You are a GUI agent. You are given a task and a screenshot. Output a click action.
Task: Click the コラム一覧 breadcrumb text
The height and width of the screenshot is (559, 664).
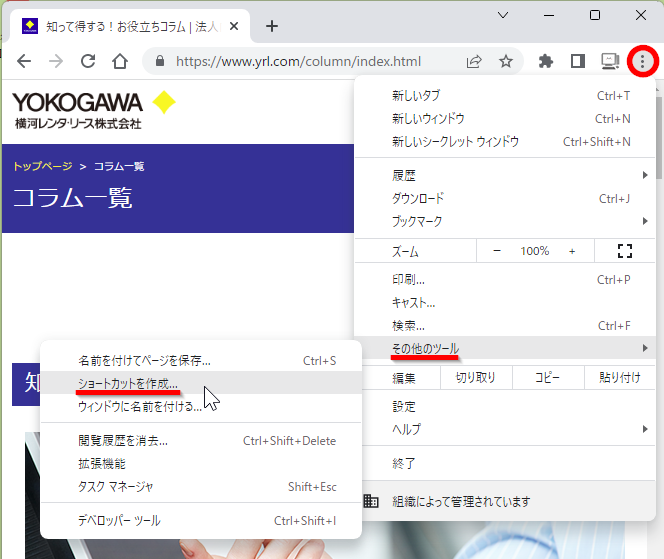[119, 166]
